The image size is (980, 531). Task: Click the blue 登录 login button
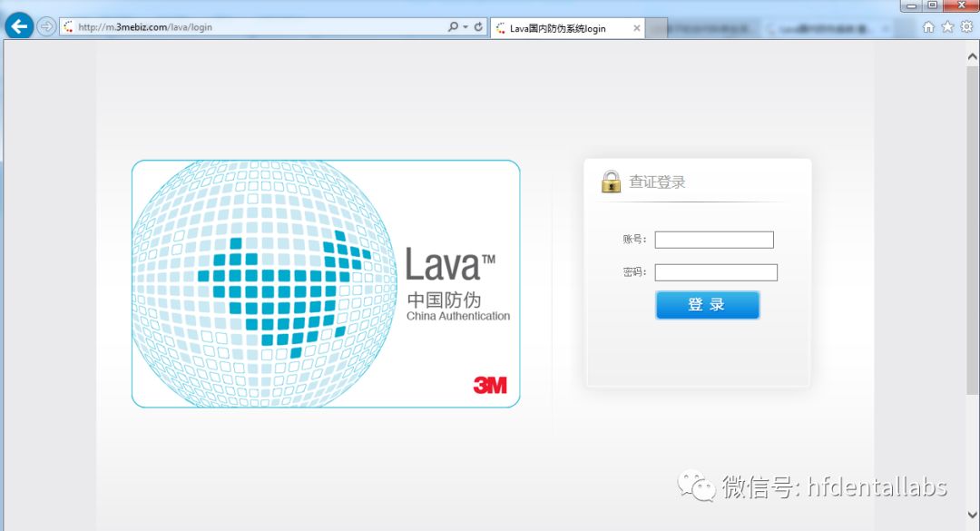708,305
